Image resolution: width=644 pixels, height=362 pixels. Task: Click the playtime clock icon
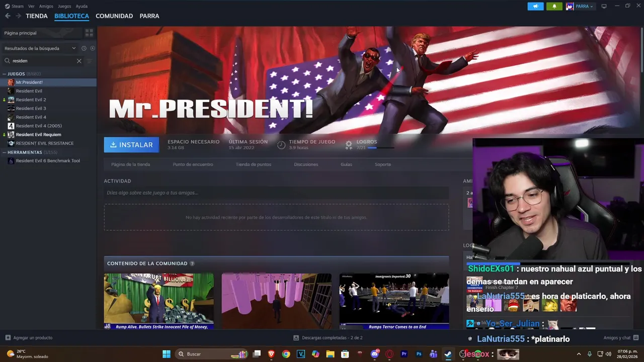coord(281,145)
